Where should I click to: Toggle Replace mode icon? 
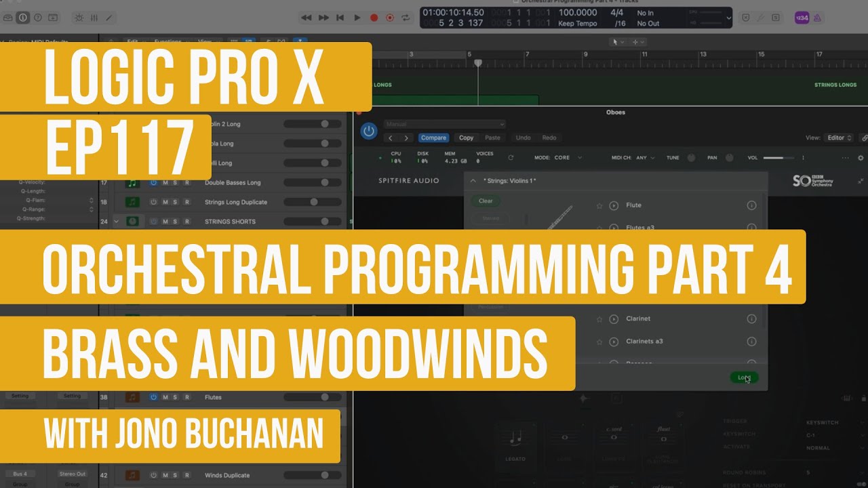[746, 18]
